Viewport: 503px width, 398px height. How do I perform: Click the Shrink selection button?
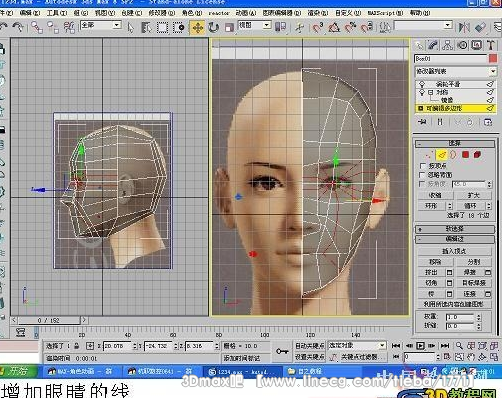[x=435, y=195]
